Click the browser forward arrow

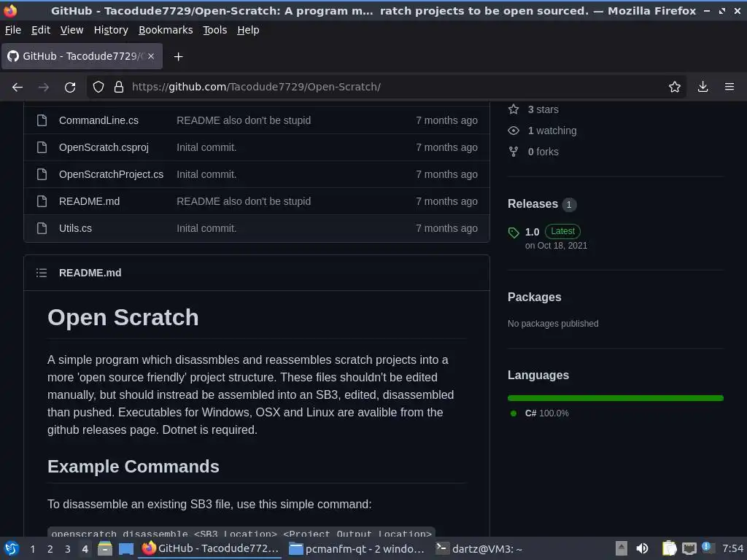(x=43, y=87)
